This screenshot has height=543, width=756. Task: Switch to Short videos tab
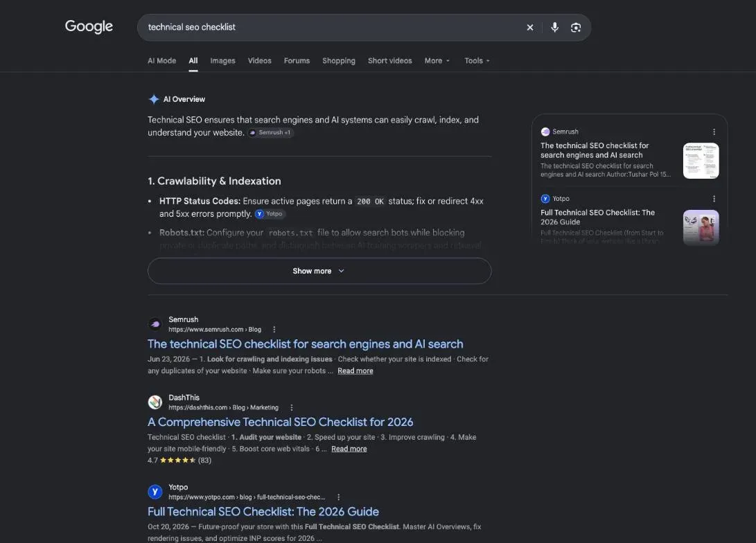pos(389,61)
